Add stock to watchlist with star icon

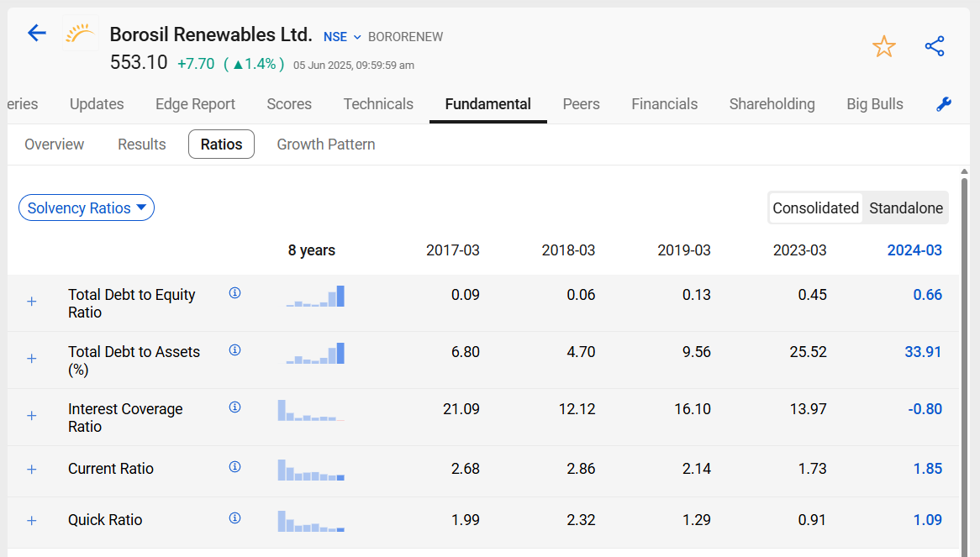(x=883, y=47)
